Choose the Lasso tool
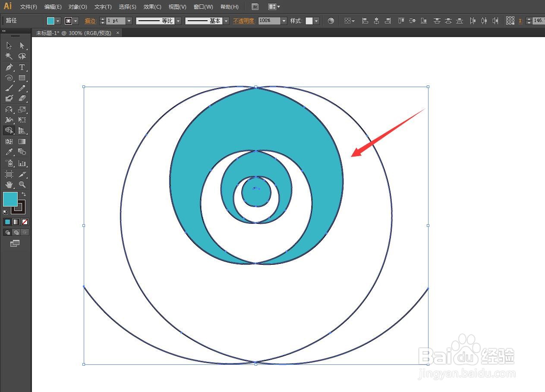The image size is (545, 392). (22, 56)
